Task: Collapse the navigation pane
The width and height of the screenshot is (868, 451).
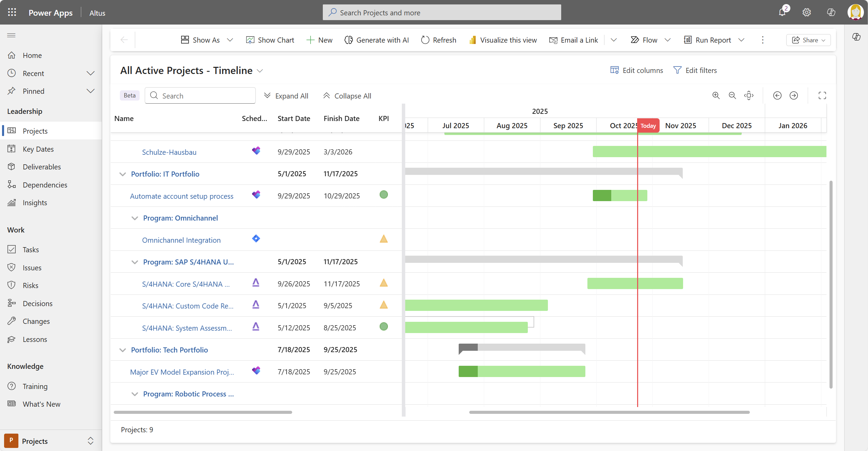Action: (11, 35)
